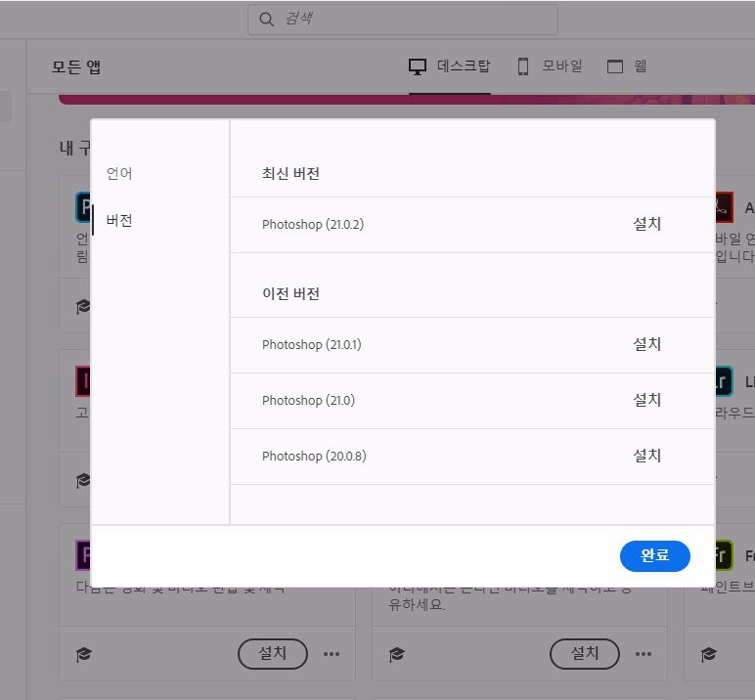Click the Acrobat app icon at right edge
Image resolution: width=755 pixels, height=700 pixels.
pyautogui.click(x=724, y=207)
